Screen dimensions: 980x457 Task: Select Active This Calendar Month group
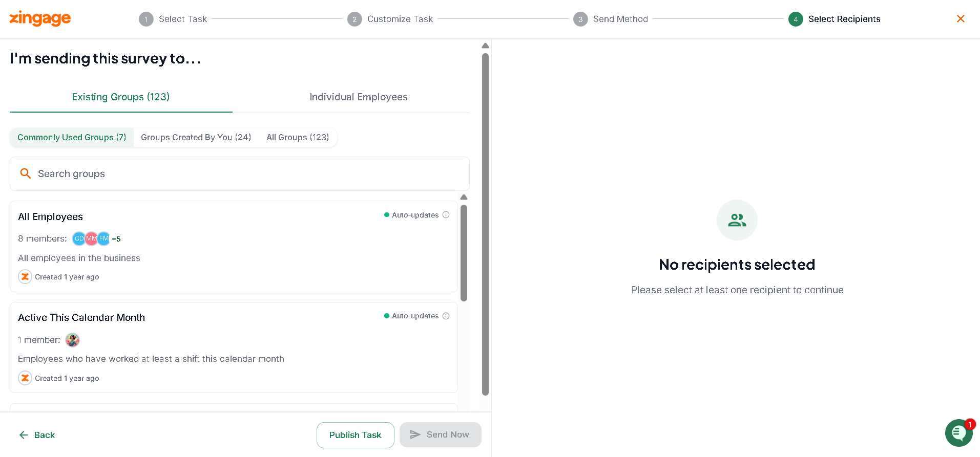click(x=234, y=347)
